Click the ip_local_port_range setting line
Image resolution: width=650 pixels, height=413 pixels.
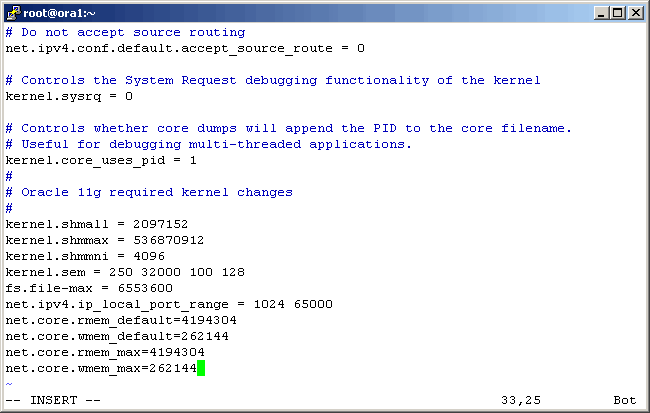click(169, 304)
